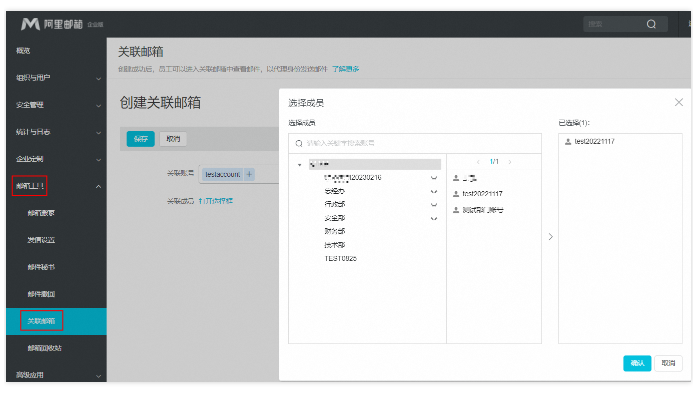696x394 pixels.
Task: Expand chevron next to 安全部
Action: [434, 219]
